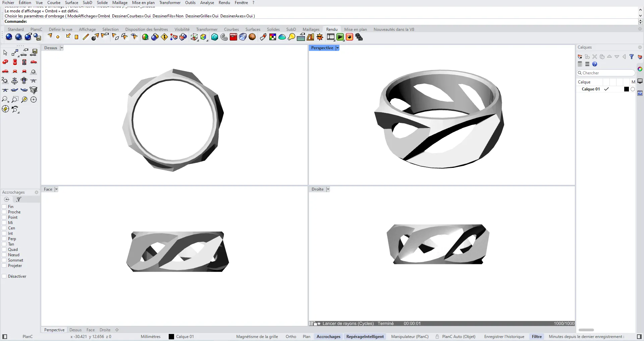Viewport: 644px width, 341px height.
Task: Click the green play render button icon
Action: point(340,37)
